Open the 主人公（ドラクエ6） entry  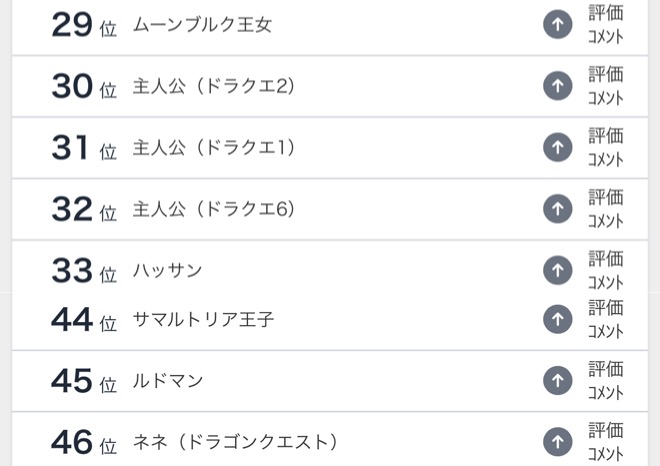214,209
